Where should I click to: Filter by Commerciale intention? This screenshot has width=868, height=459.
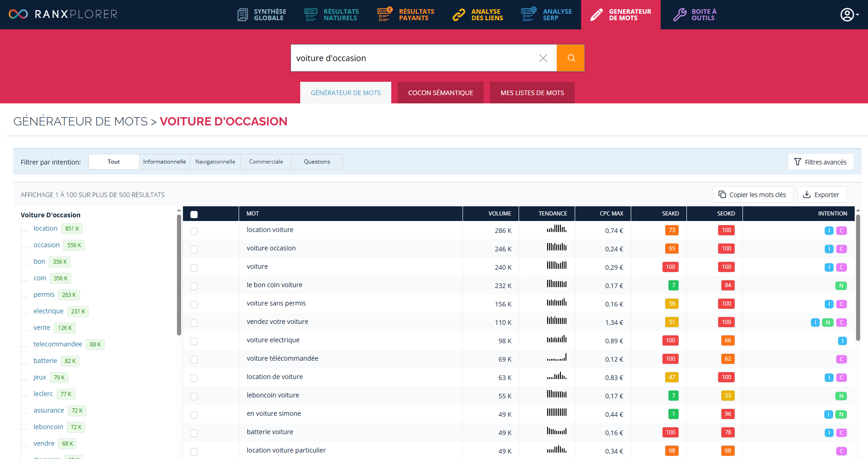click(266, 162)
